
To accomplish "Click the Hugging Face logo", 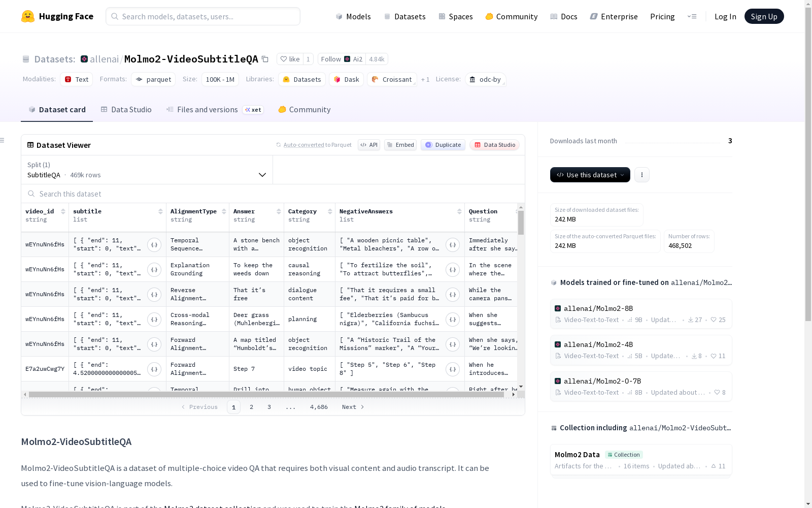I will pyautogui.click(x=57, y=16).
